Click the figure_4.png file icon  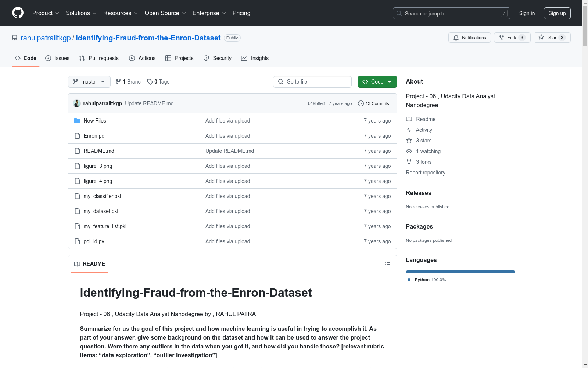click(77, 181)
